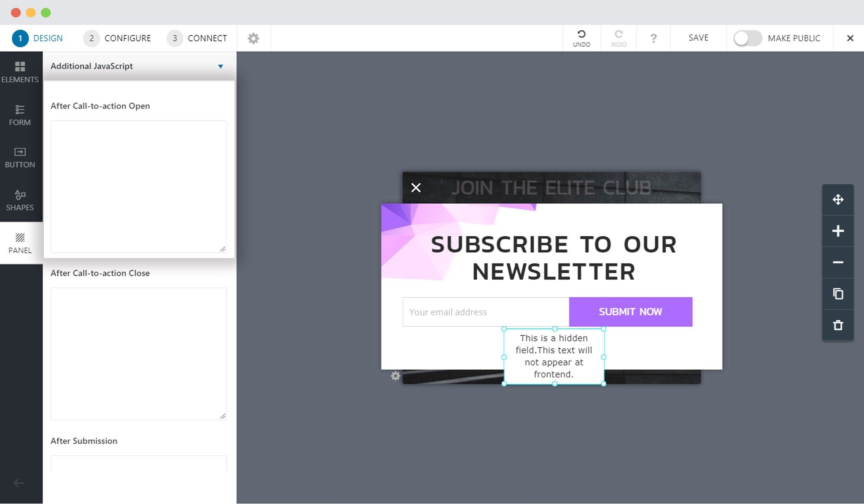
Task: Click the SUBMIT NOW button
Action: tap(631, 311)
